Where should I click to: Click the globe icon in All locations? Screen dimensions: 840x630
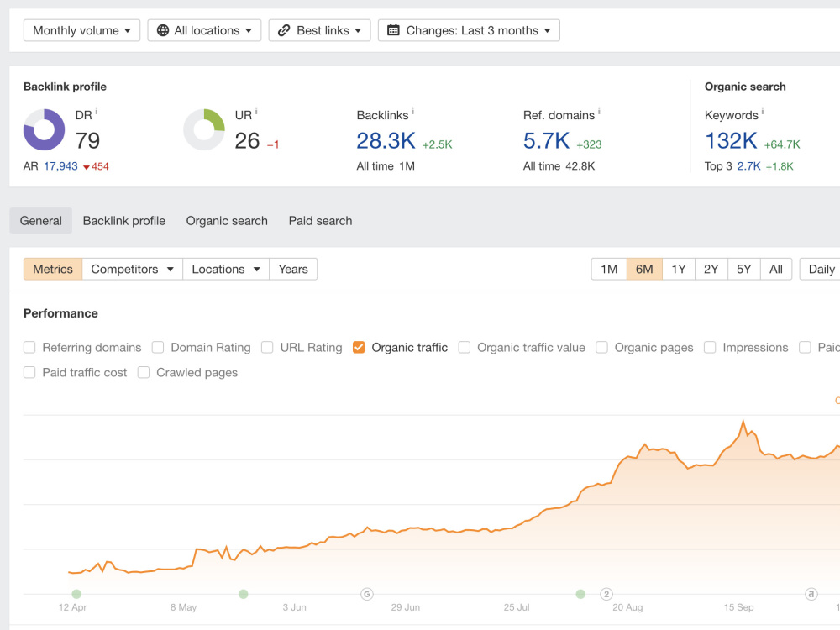[163, 30]
